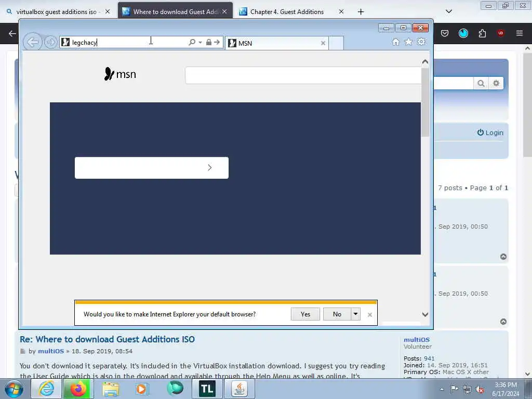Open the Java application from taskbar
Image resolution: width=532 pixels, height=399 pixels.
click(240, 389)
